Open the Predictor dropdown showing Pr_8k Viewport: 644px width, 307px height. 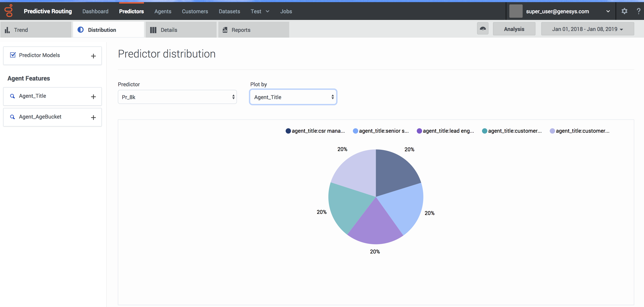177,97
